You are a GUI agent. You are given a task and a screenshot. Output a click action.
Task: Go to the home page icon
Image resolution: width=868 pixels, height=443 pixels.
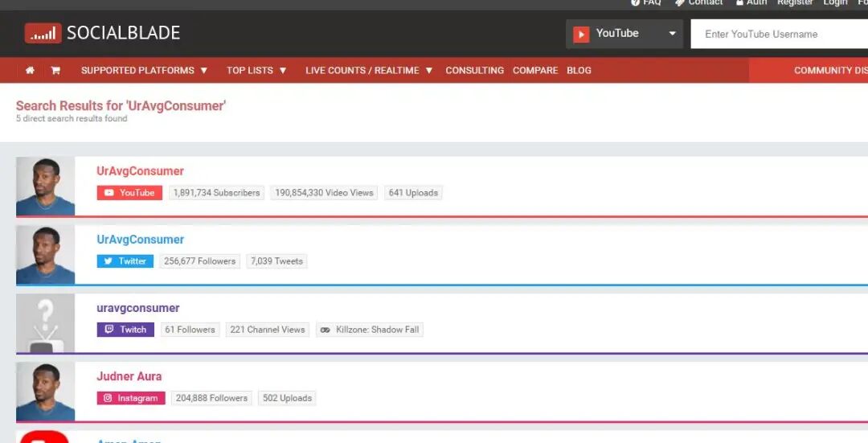[30, 70]
